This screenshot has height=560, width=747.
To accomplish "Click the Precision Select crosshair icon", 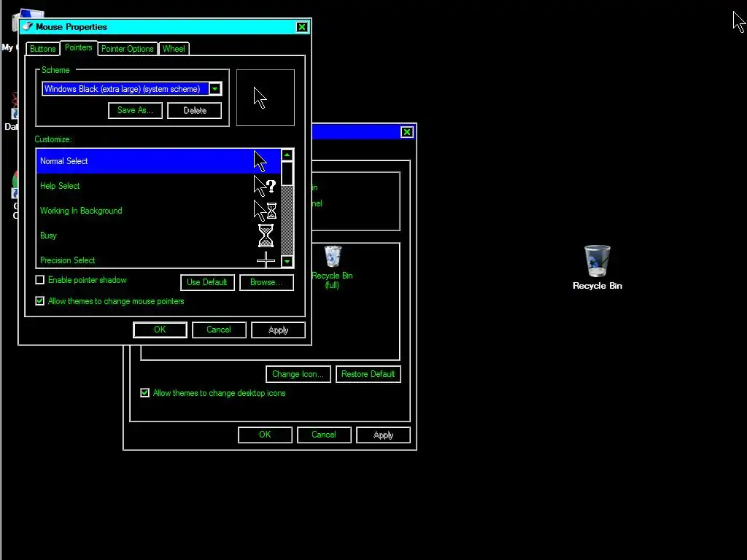I will coord(266,260).
